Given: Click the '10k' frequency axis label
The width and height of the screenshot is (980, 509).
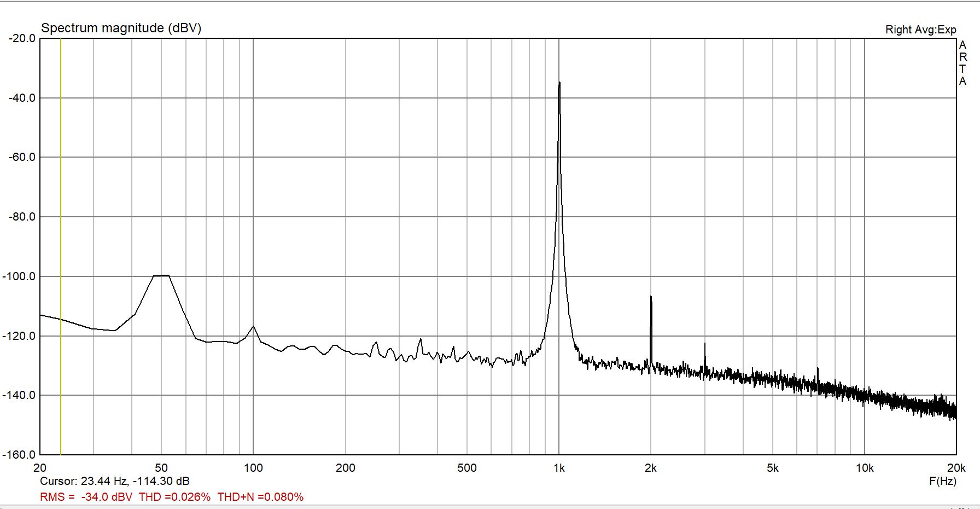Looking at the screenshot, I should coord(865,468).
